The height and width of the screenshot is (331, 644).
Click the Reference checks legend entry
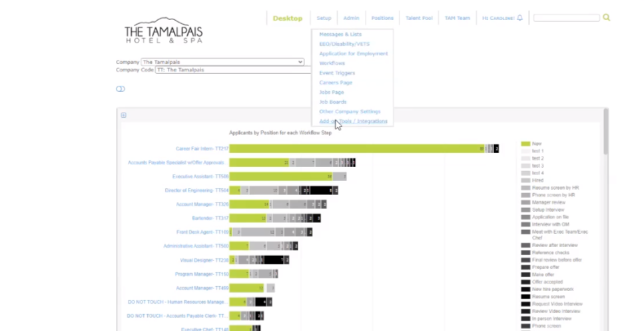(550, 252)
